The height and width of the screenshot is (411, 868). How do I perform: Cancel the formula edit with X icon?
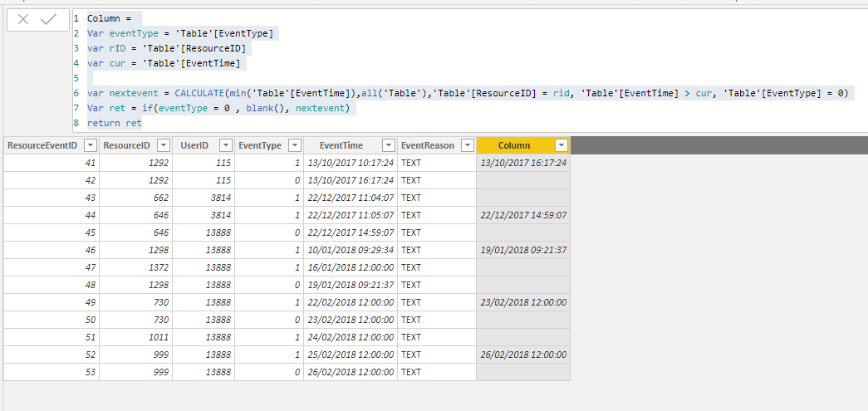(22, 20)
